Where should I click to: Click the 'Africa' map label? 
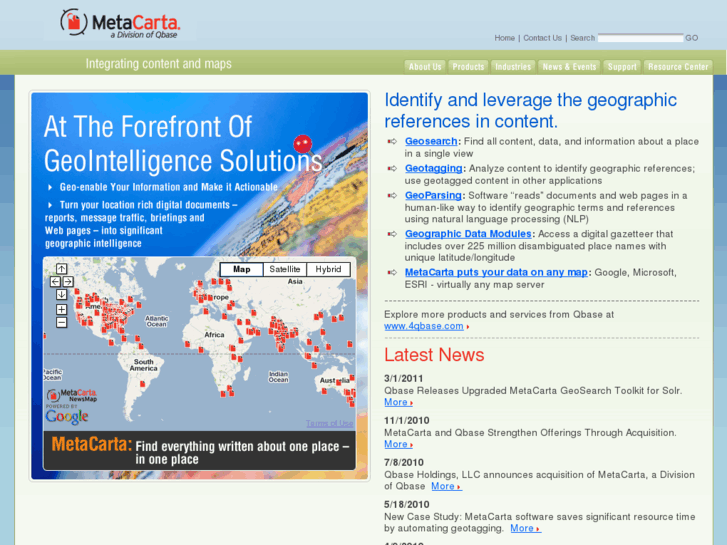pos(214,334)
